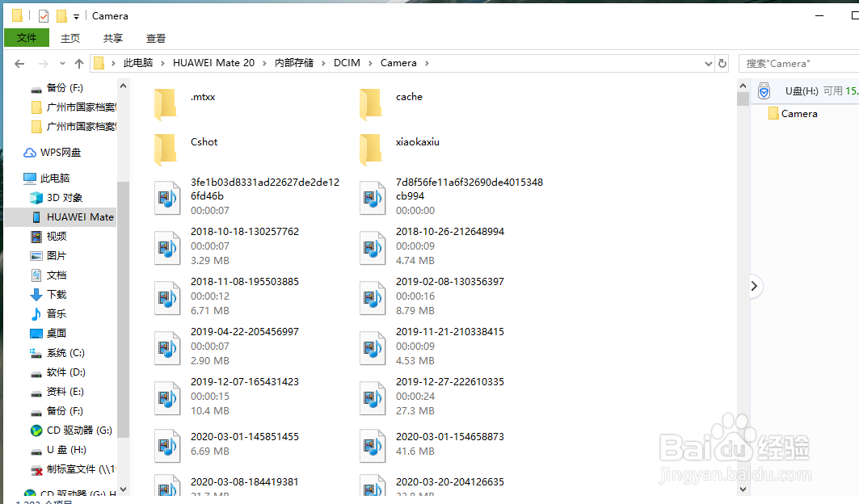Open the customize quick access toolbar dropdown
The image size is (859, 504).
76,17
